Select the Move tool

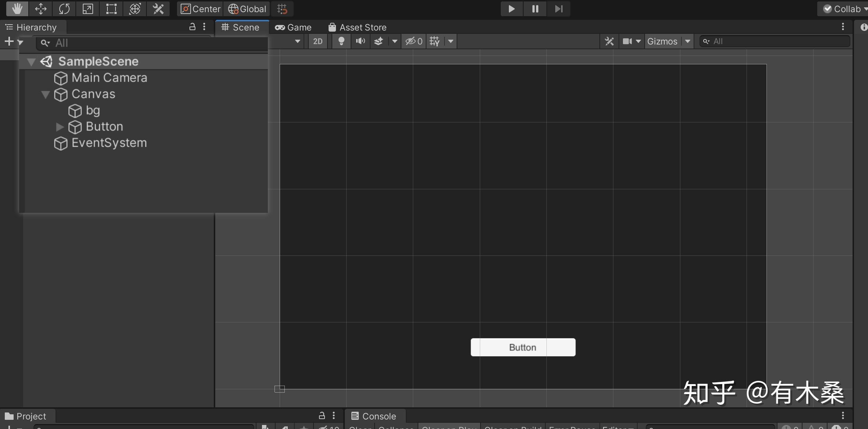(x=40, y=9)
